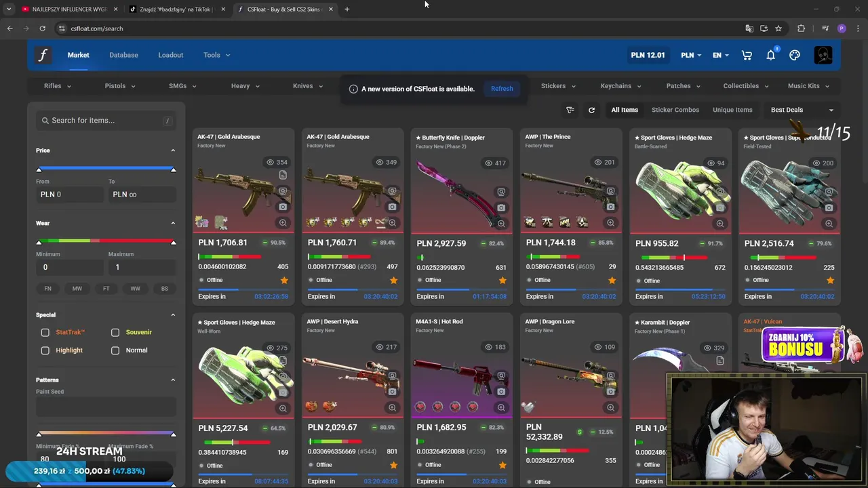
Task: Check the Highlight checkbox
Action: point(45,350)
